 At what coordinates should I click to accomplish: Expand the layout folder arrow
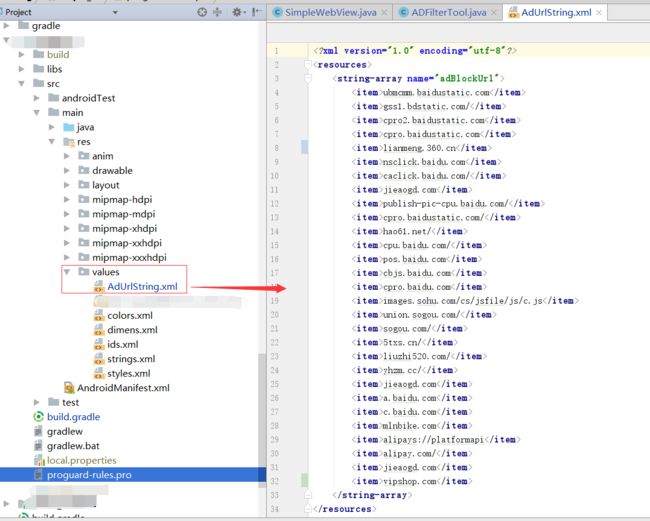click(x=67, y=185)
